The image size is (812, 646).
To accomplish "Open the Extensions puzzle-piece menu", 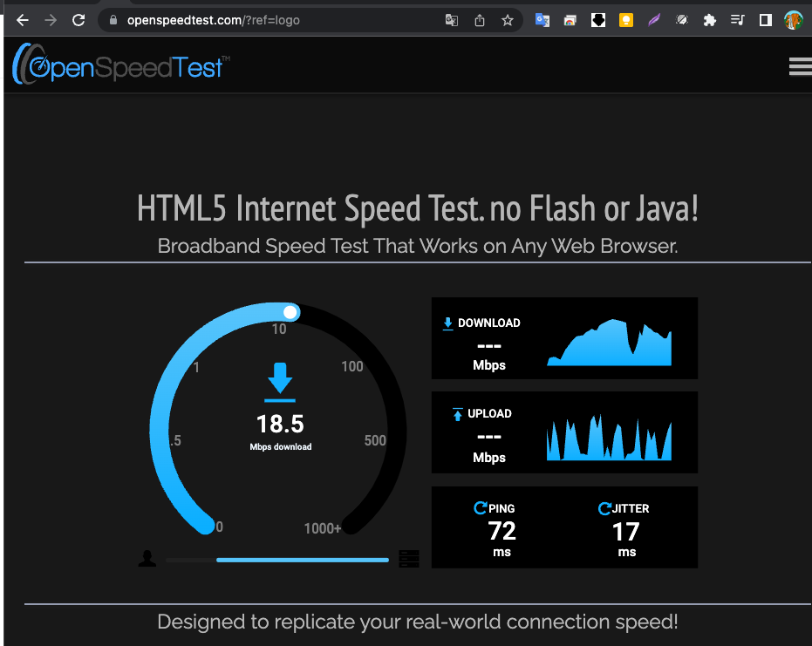I will pyautogui.click(x=709, y=20).
